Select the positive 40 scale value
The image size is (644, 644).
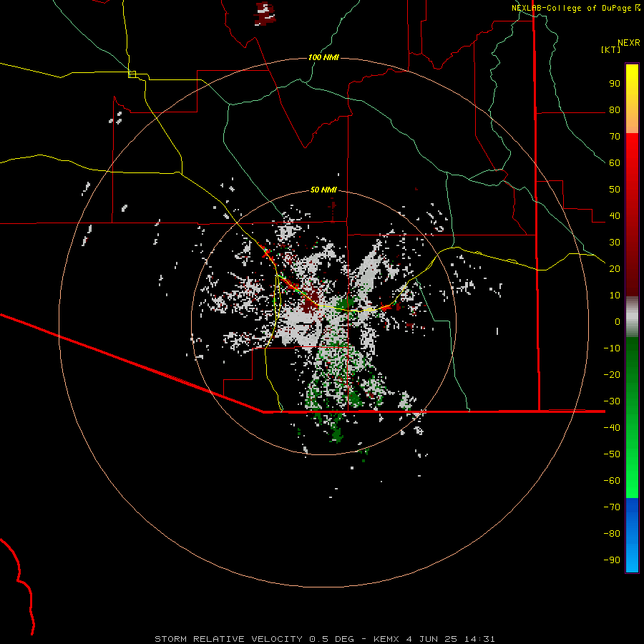coord(615,215)
